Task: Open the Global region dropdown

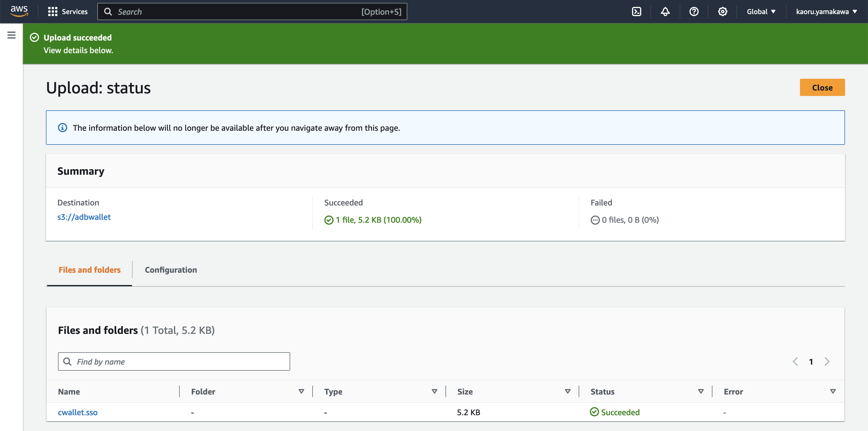Action: coord(761,11)
